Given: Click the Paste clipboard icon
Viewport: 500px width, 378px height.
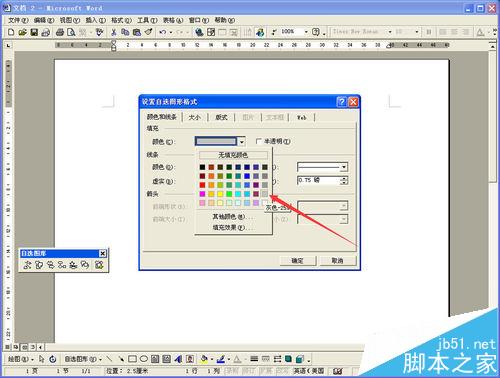Looking at the screenshot, I should [137, 32].
